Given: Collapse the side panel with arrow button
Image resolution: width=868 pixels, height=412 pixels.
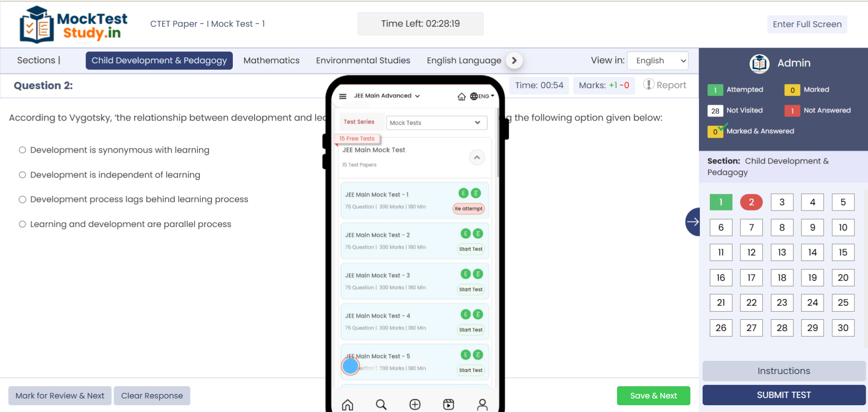Looking at the screenshot, I should [693, 221].
